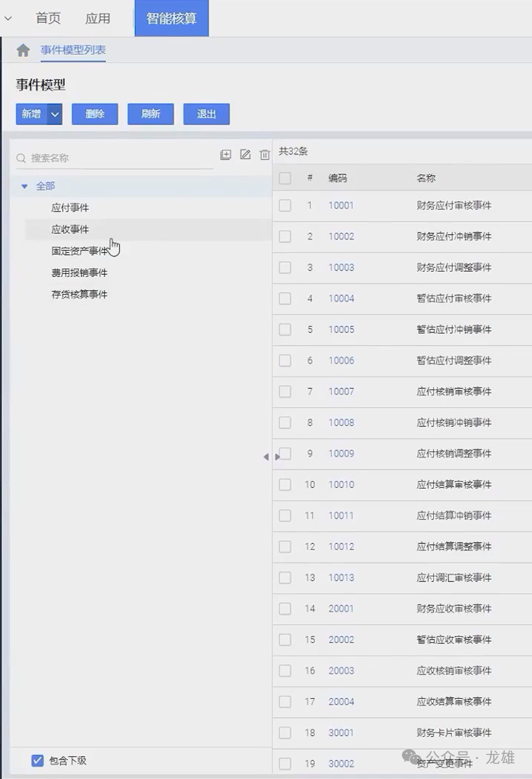Click the add category icon in tree toolbar

coord(225,155)
